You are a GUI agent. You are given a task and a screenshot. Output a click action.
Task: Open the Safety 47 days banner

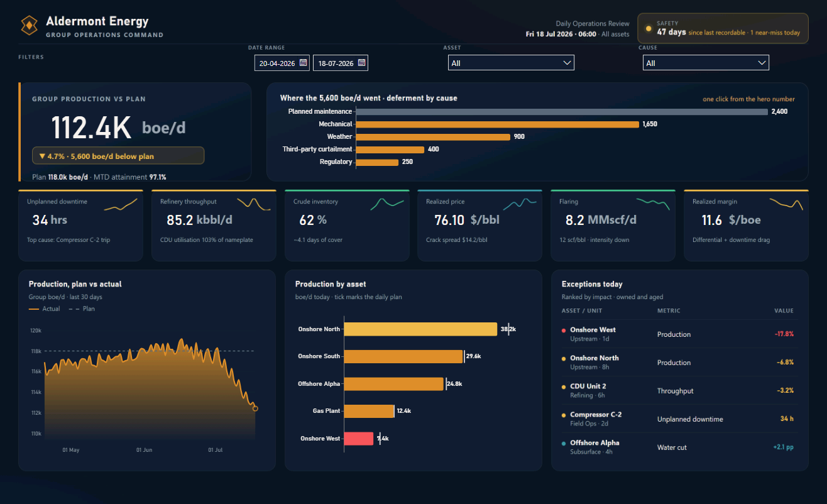click(723, 28)
